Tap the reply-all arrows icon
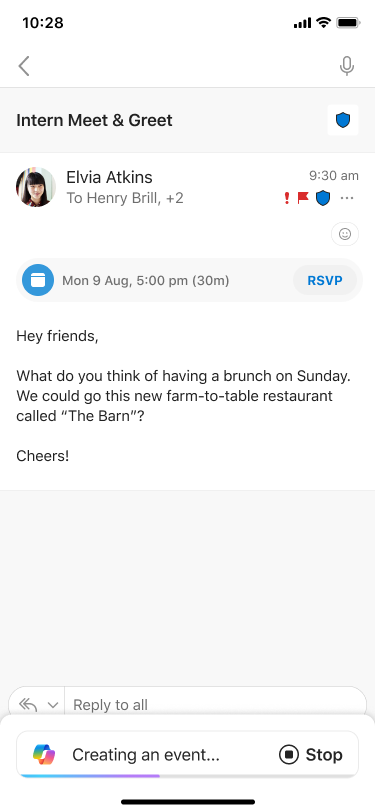This screenshot has height=812, width=375. tap(28, 704)
